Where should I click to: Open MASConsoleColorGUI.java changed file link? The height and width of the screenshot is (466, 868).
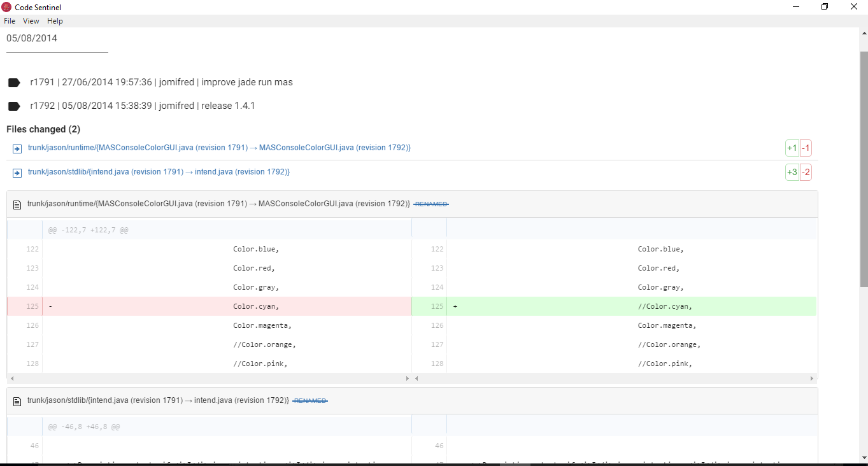click(x=219, y=148)
